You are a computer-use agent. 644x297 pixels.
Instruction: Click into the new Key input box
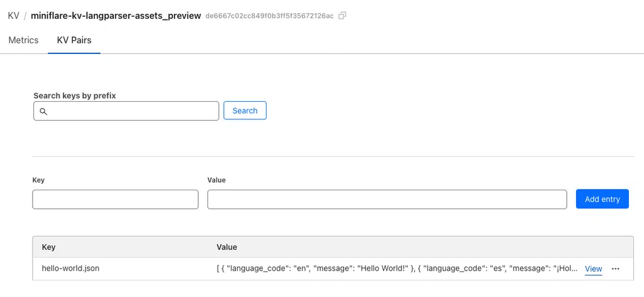click(115, 199)
